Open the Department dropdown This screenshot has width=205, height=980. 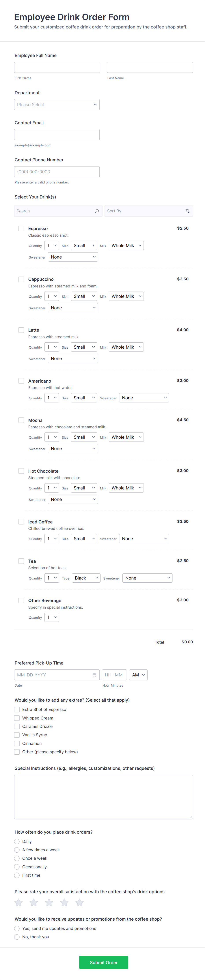click(57, 105)
